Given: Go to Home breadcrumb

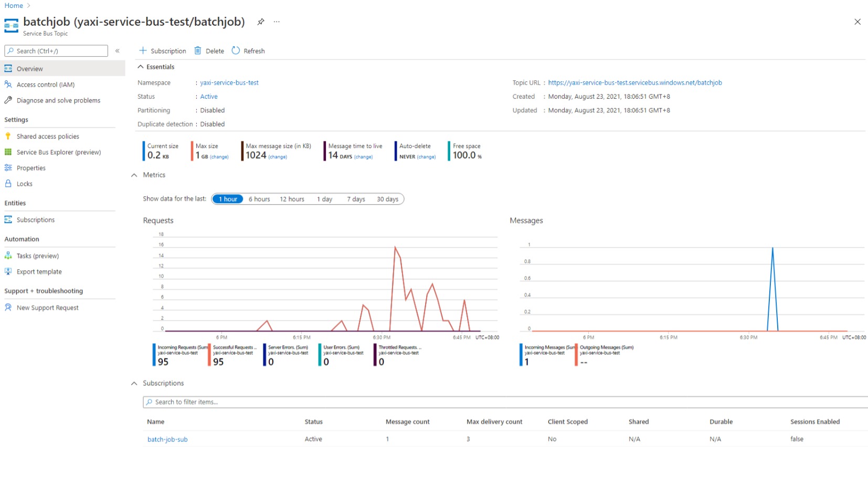Looking at the screenshot, I should click(x=14, y=5).
